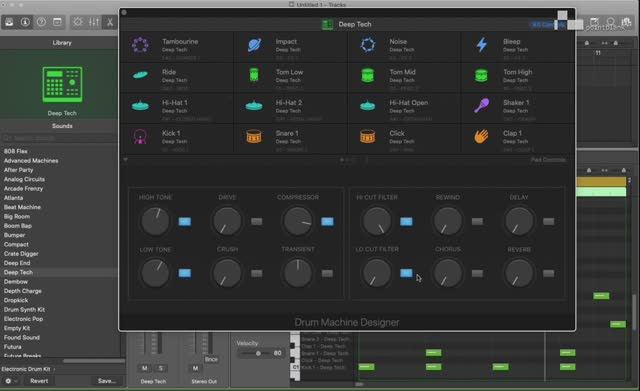The image size is (640, 391).
Task: Select the Noise pad icon
Action: [x=368, y=44]
